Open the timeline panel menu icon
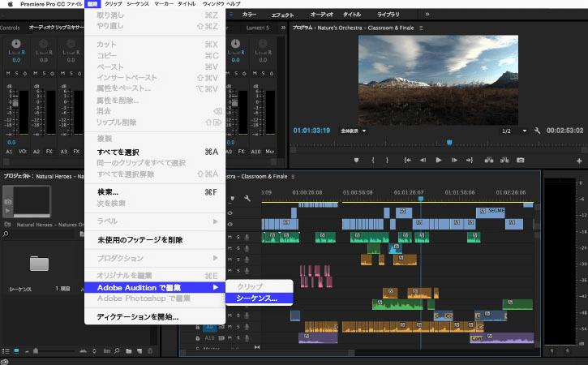The height and width of the screenshot is (365, 588). click(x=293, y=176)
